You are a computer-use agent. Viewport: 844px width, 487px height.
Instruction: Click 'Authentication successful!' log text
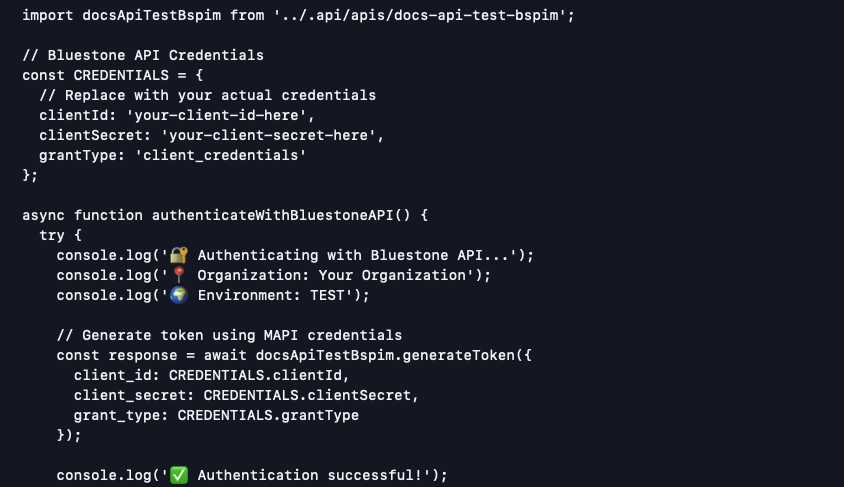(315, 475)
